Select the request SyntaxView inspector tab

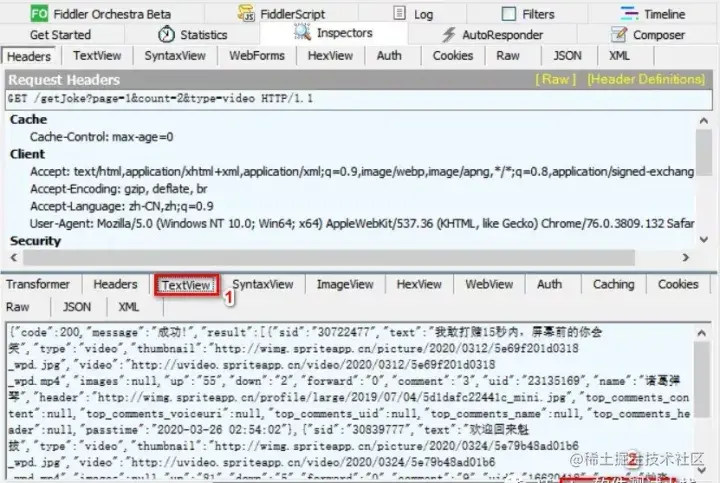click(x=175, y=56)
